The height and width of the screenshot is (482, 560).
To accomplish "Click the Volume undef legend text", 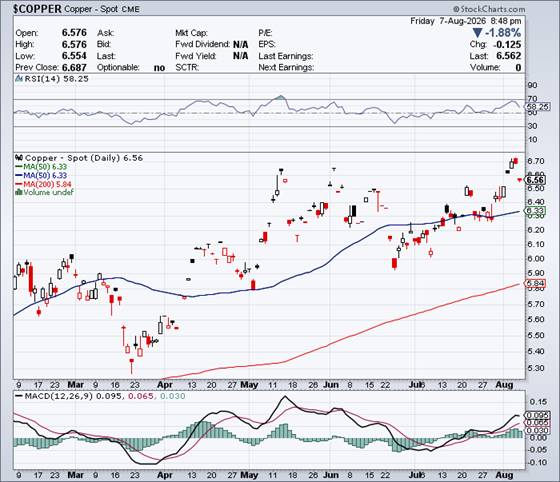I will (48, 192).
